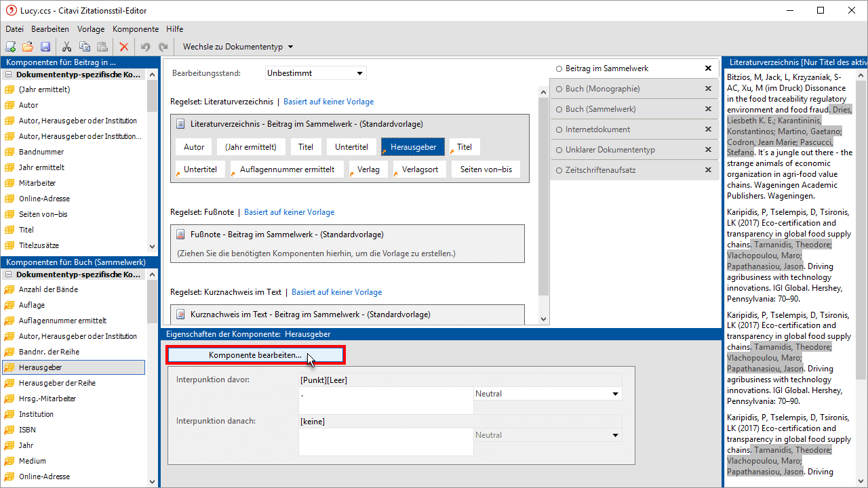Close the Buch (Monographie) template entry

coord(708,89)
